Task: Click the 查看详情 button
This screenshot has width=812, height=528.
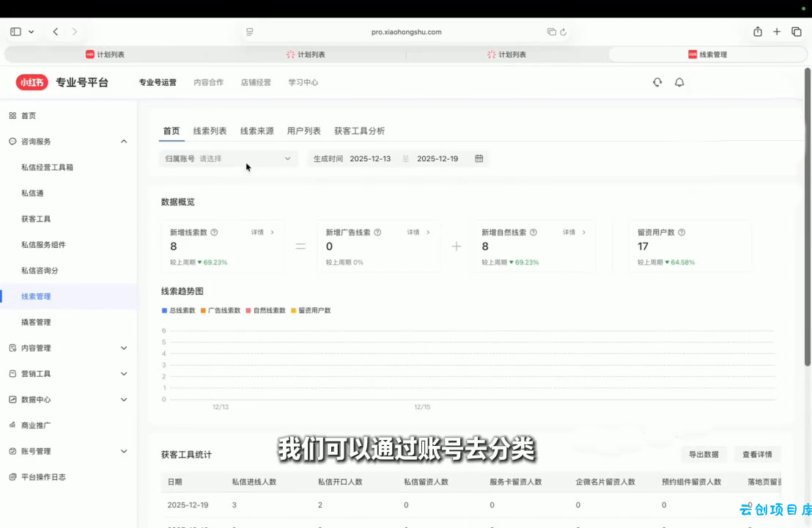Action: pos(757,455)
